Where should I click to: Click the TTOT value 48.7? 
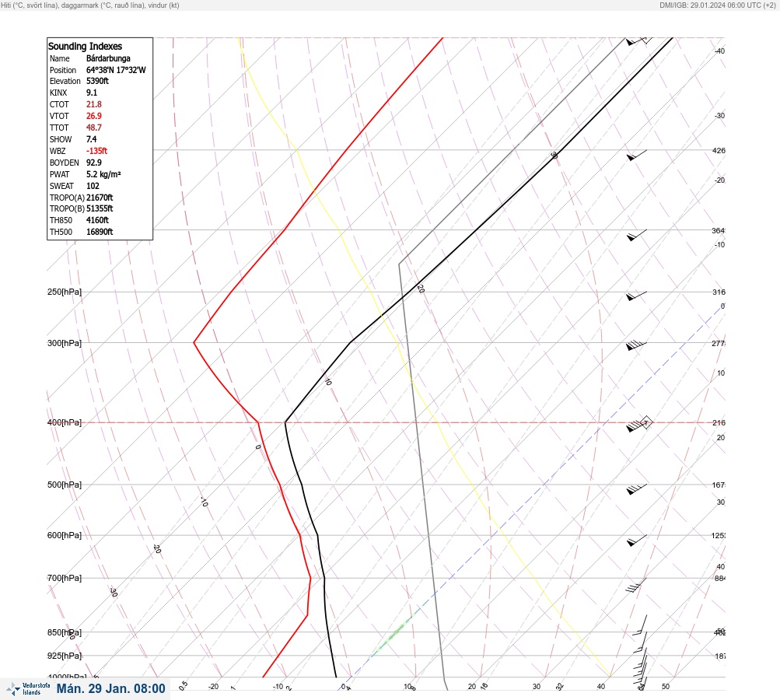(93, 128)
